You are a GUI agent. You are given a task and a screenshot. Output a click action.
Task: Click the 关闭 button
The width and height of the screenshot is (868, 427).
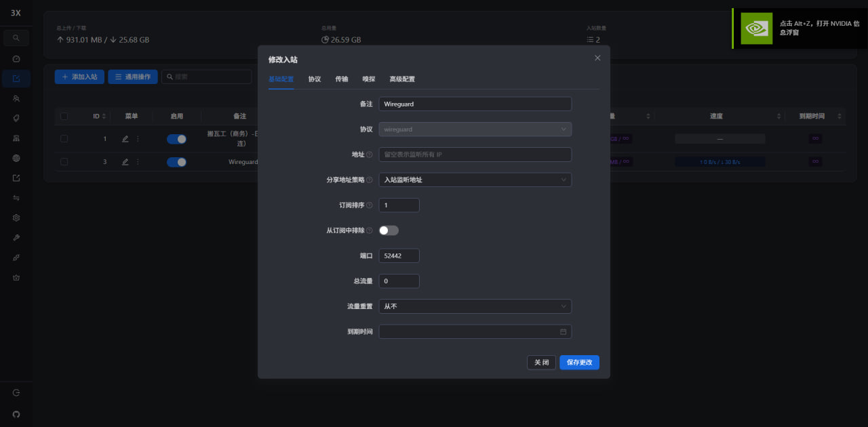542,363
